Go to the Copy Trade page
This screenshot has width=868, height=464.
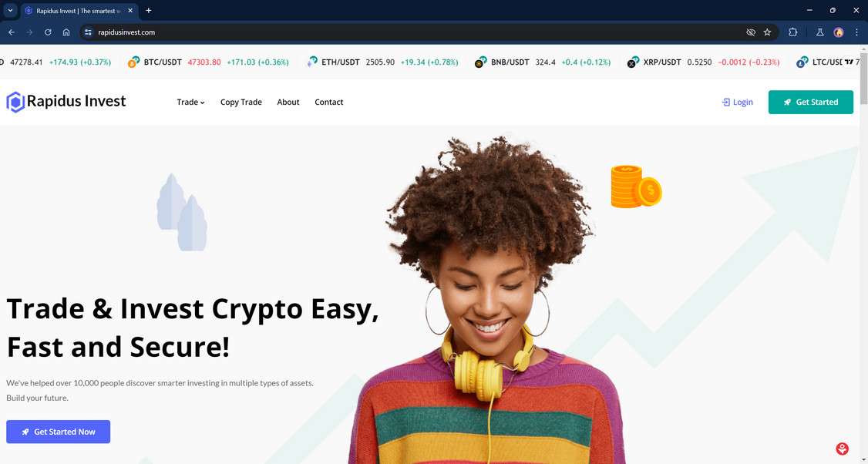(241, 102)
